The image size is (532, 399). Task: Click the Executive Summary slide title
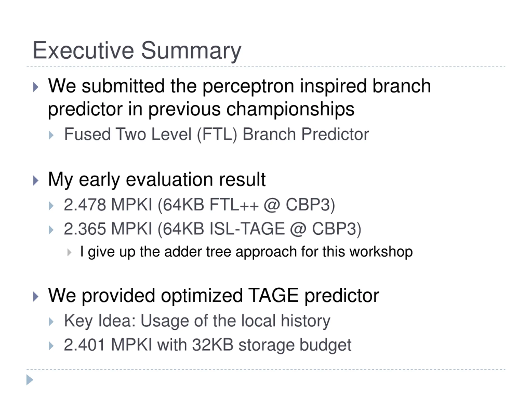(x=137, y=51)
